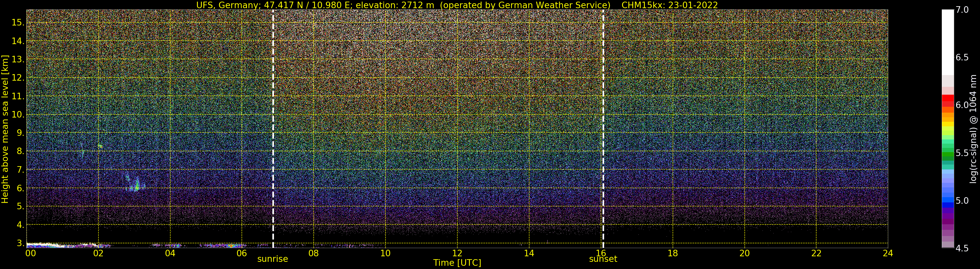Click the "12" time tick label

point(457,253)
